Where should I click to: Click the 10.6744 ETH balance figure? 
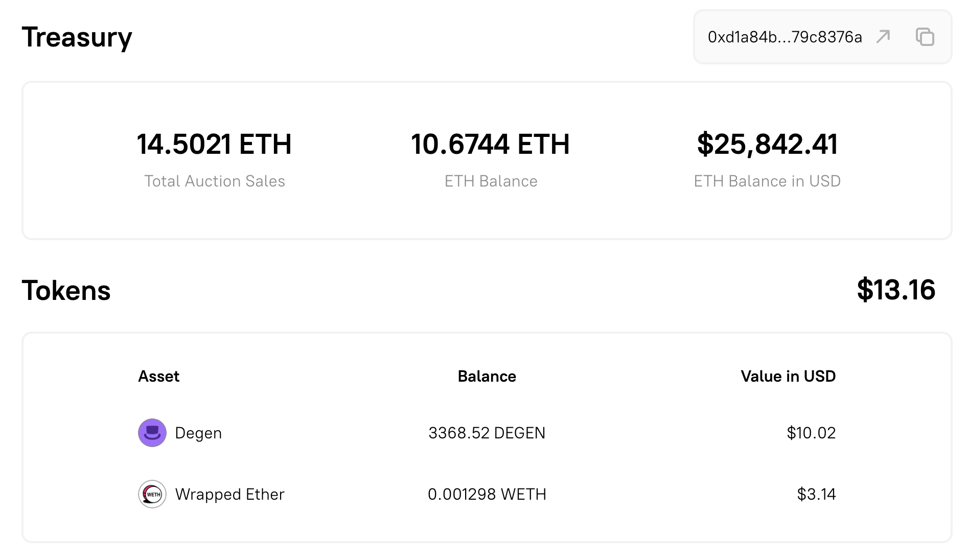(490, 144)
